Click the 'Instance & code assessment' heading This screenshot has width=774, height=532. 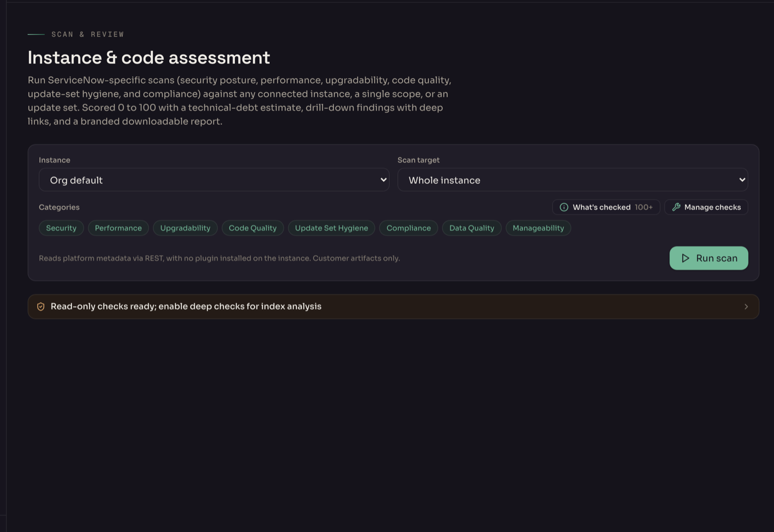[x=149, y=57]
